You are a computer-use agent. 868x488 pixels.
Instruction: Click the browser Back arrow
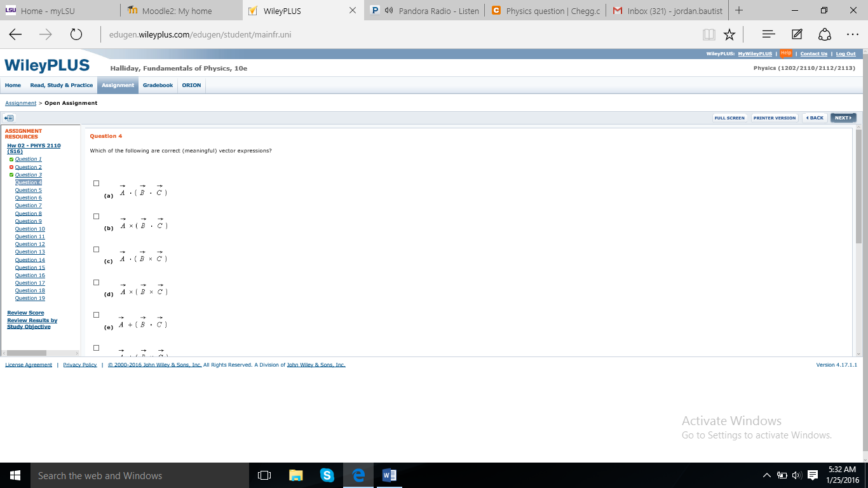15,34
